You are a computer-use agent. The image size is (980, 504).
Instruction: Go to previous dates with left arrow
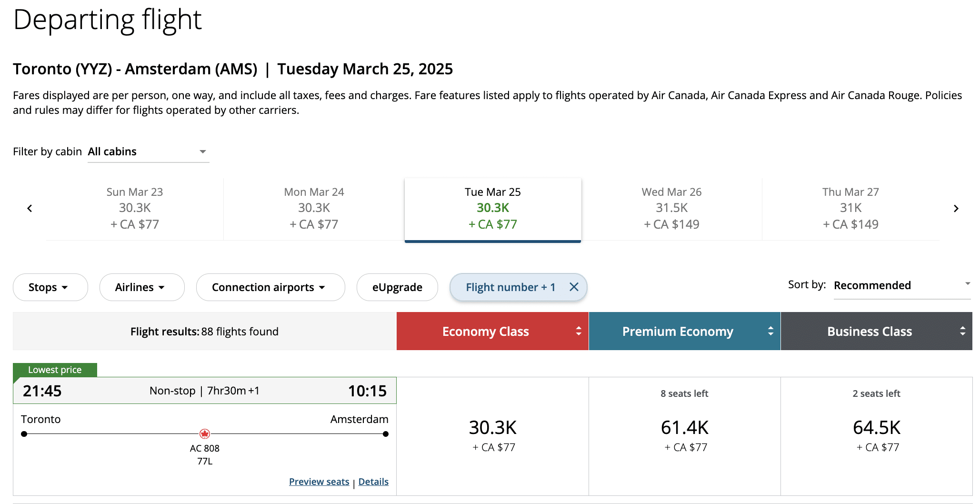[x=30, y=209]
